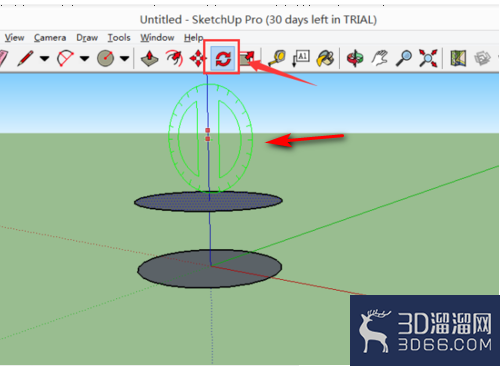Pick the Move tool

click(x=198, y=59)
